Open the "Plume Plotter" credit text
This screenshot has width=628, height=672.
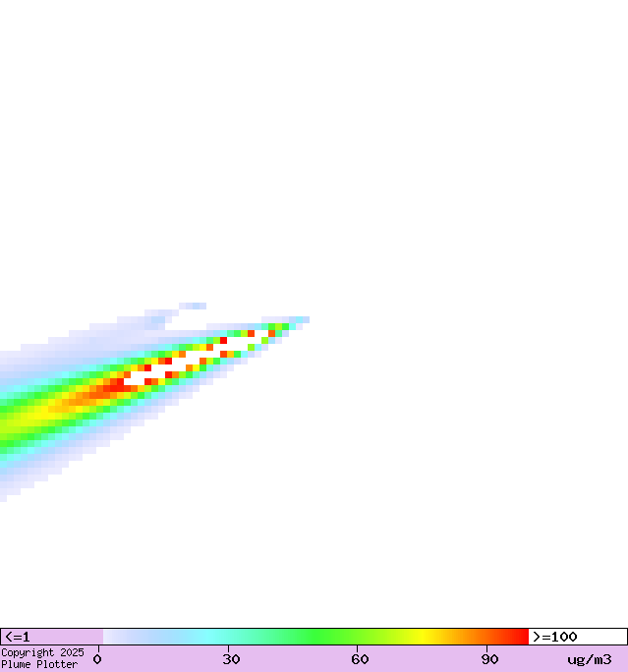point(39,665)
